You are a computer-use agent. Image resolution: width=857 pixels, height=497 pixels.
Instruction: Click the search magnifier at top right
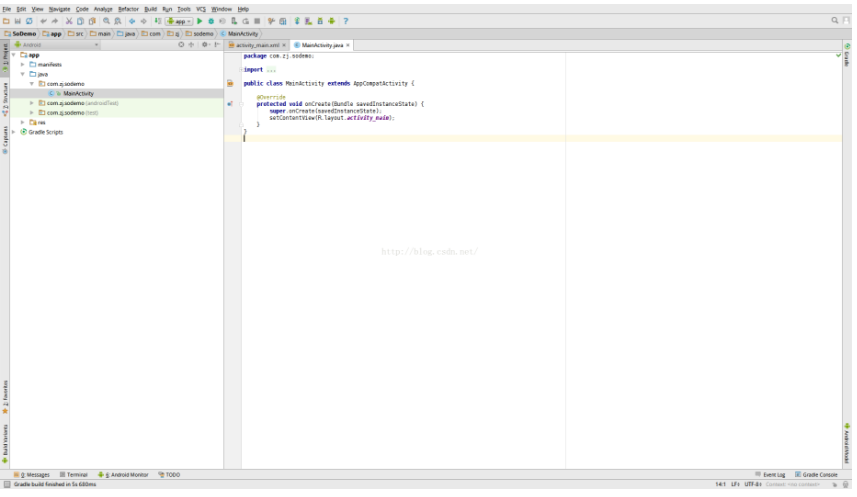(x=834, y=21)
